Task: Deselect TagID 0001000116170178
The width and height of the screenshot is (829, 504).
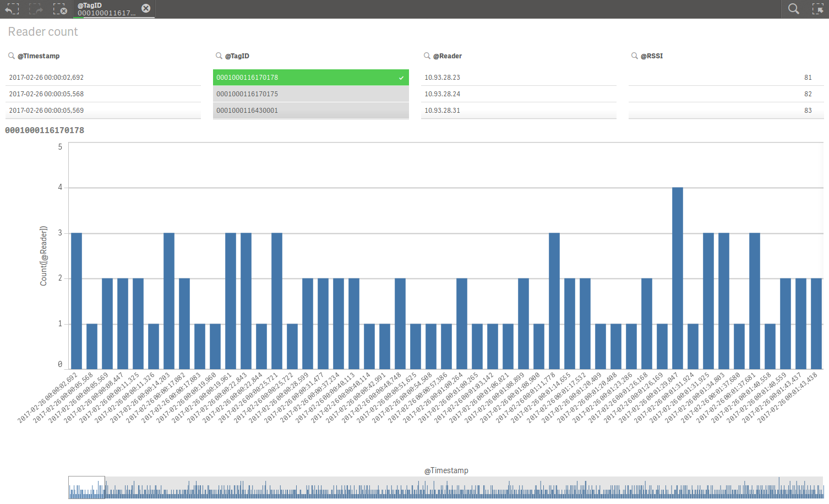Action: click(311, 78)
